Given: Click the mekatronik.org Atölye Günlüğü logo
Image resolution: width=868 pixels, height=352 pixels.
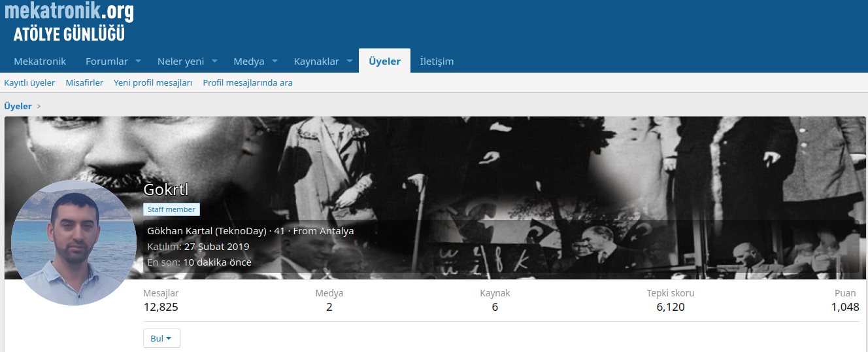Looking at the screenshot, I should click(x=69, y=22).
